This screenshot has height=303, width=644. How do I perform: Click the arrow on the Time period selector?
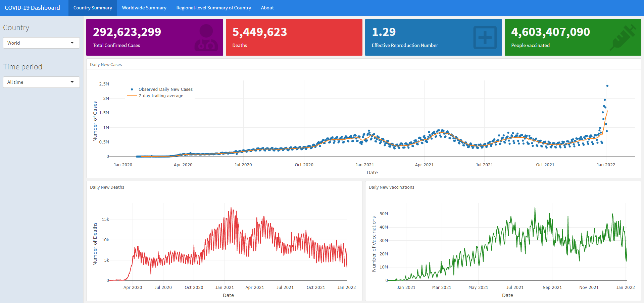(72, 82)
